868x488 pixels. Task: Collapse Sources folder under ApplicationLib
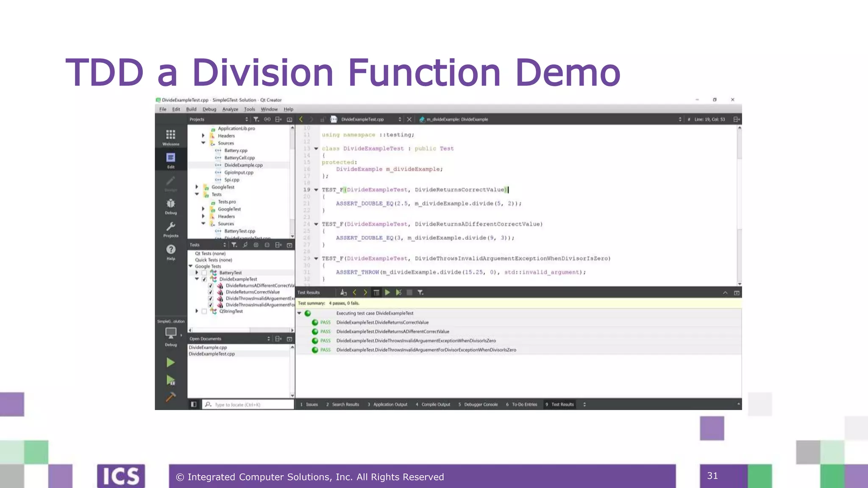click(203, 143)
